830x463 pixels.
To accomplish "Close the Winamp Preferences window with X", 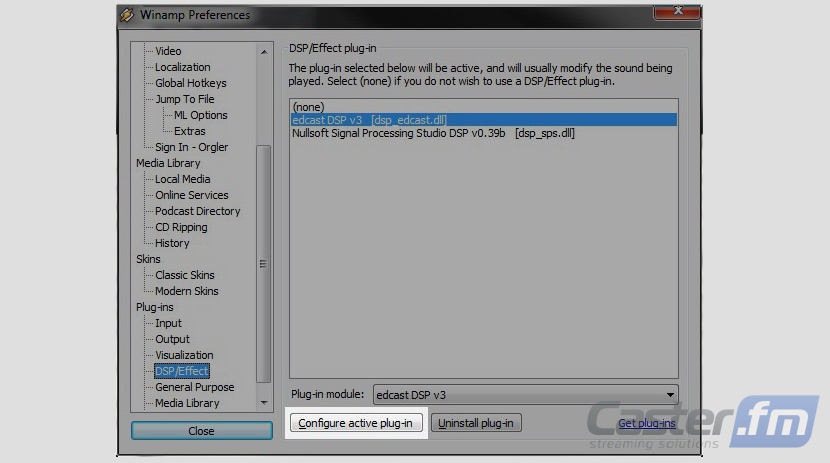I will (x=677, y=11).
